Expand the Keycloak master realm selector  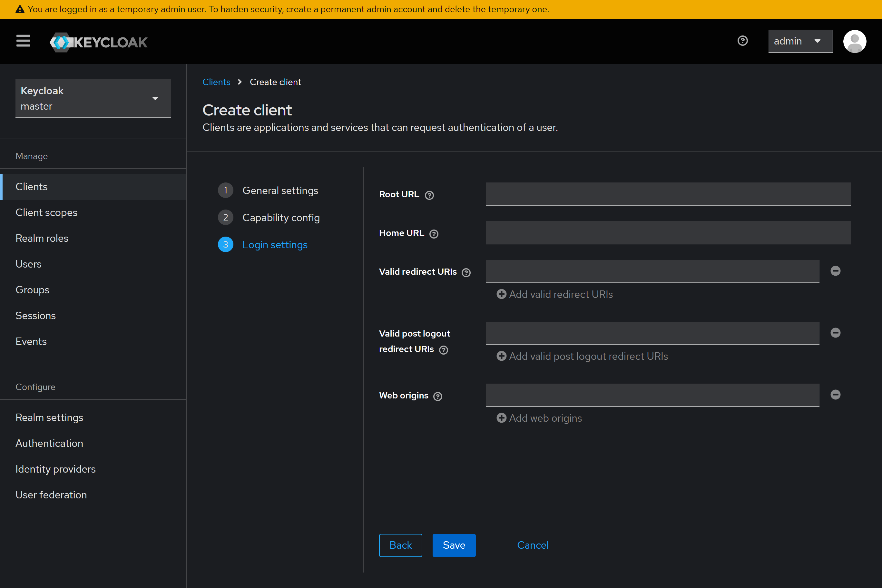pos(93,98)
